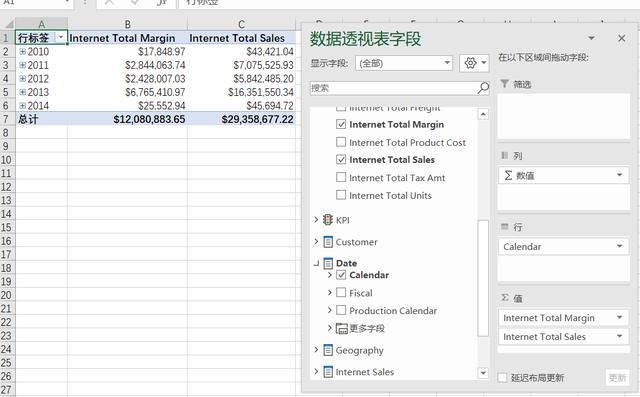Click the 行 rows area icon

click(504, 226)
